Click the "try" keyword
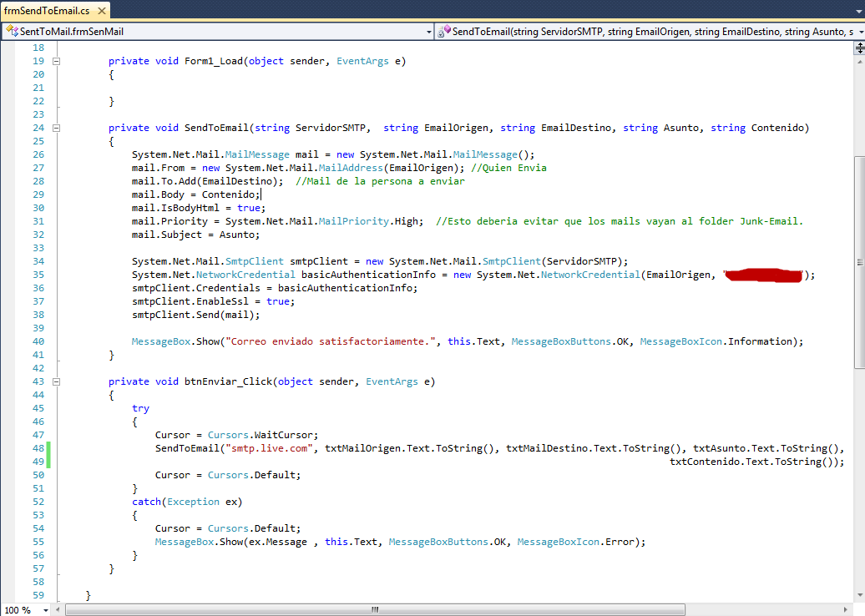The height and width of the screenshot is (616, 865). coord(140,408)
